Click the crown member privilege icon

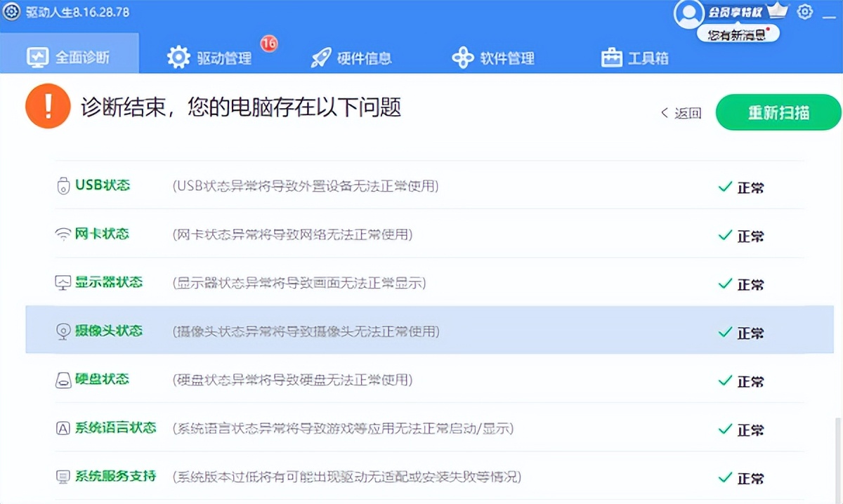click(x=776, y=10)
